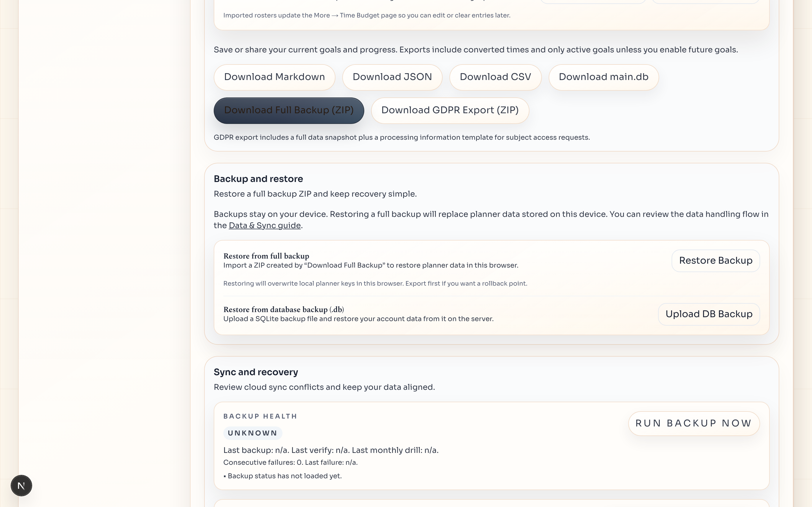Download GDPR Export ZIP
812x507 pixels.
click(x=450, y=110)
